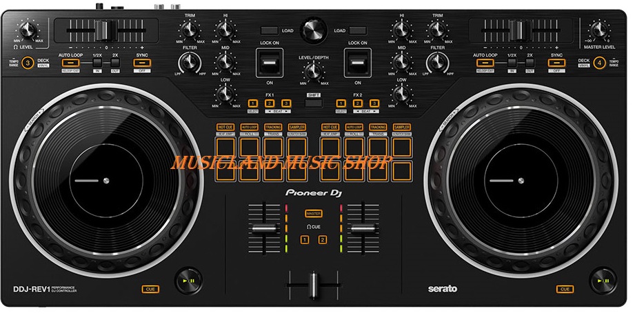Viewport: 644px width, 331px height.
Task: Flip the left LOCK ON effect lever
Action: click(x=270, y=63)
